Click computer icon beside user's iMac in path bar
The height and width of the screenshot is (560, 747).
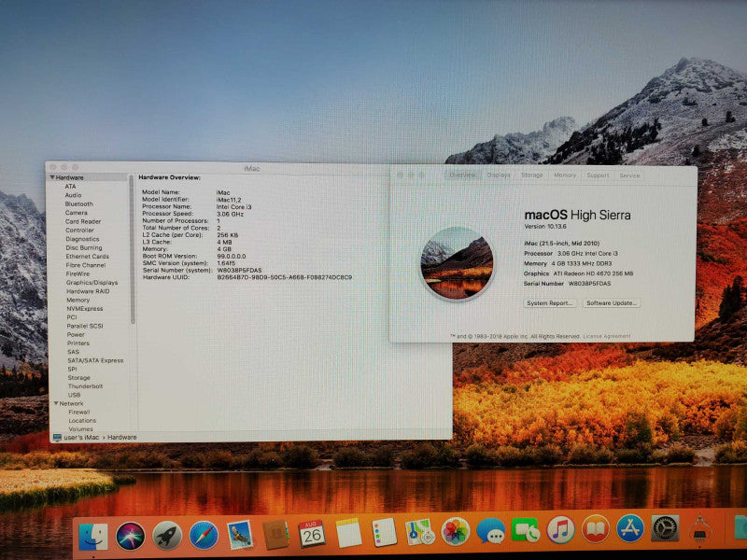(x=57, y=437)
